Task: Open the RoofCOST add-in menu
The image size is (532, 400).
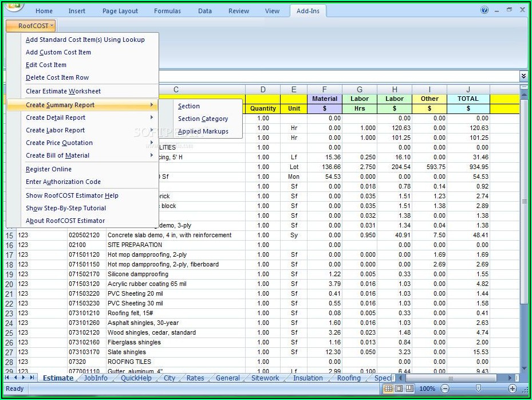Action: coord(30,25)
